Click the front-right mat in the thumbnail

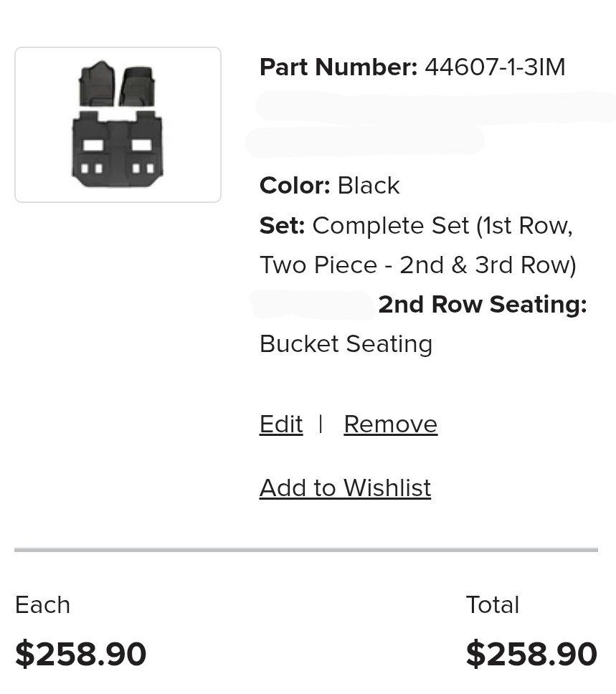point(138,85)
